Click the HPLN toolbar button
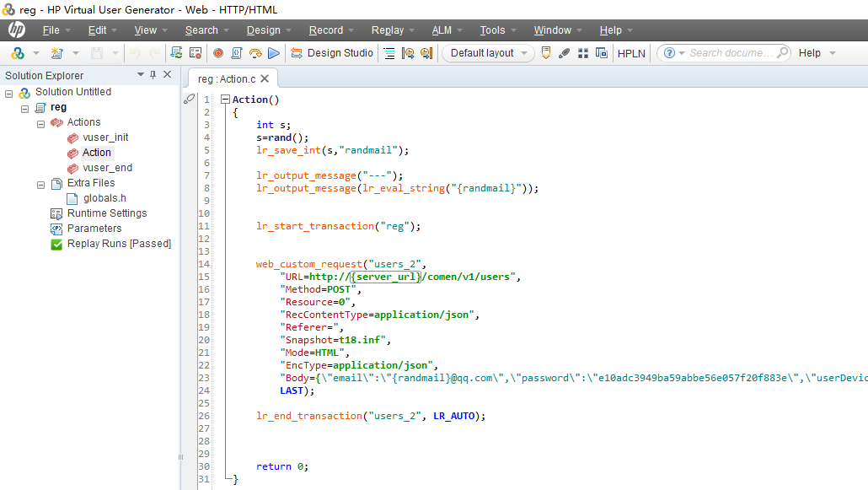The height and width of the screenshot is (490, 868). click(631, 53)
